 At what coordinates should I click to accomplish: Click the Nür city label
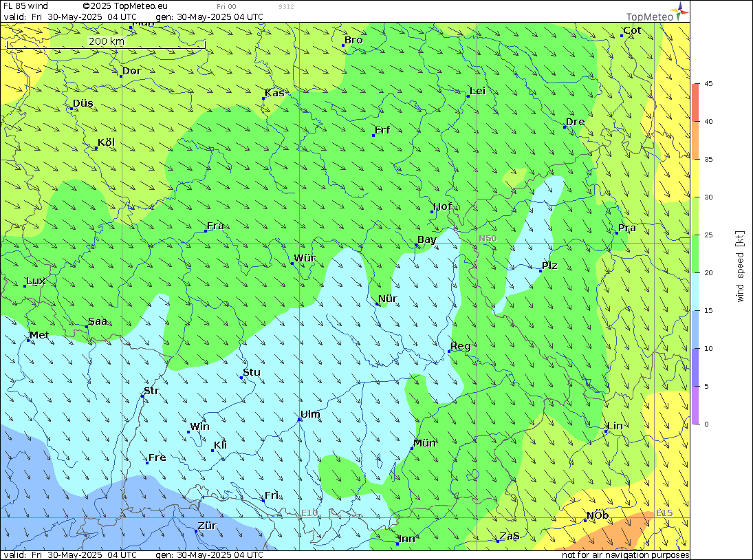[388, 299]
